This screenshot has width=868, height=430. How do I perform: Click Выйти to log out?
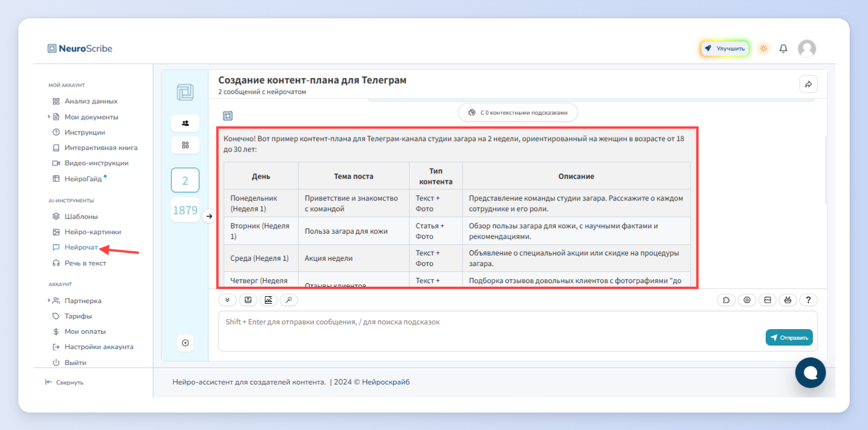coord(75,362)
